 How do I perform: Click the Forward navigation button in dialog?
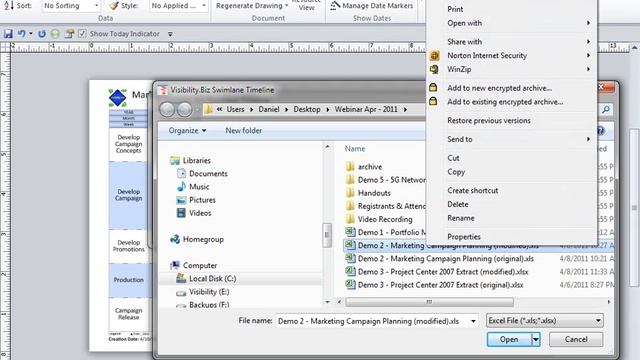(184, 109)
